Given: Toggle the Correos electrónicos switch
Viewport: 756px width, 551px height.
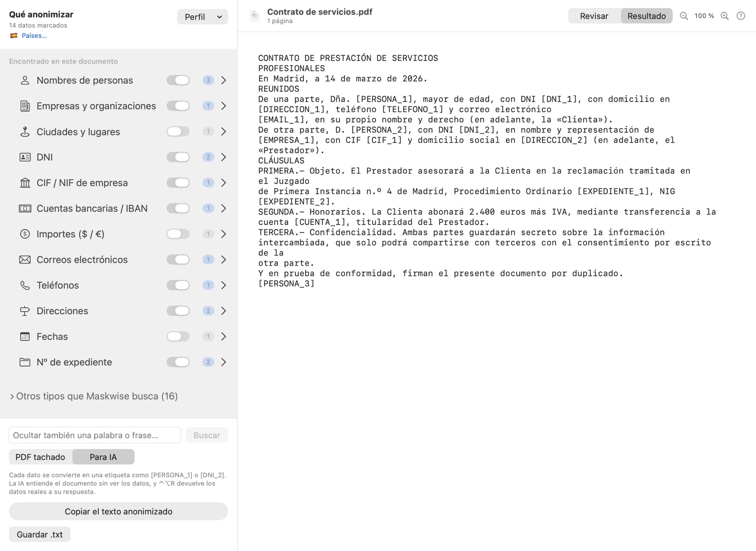Looking at the screenshot, I should pyautogui.click(x=178, y=260).
